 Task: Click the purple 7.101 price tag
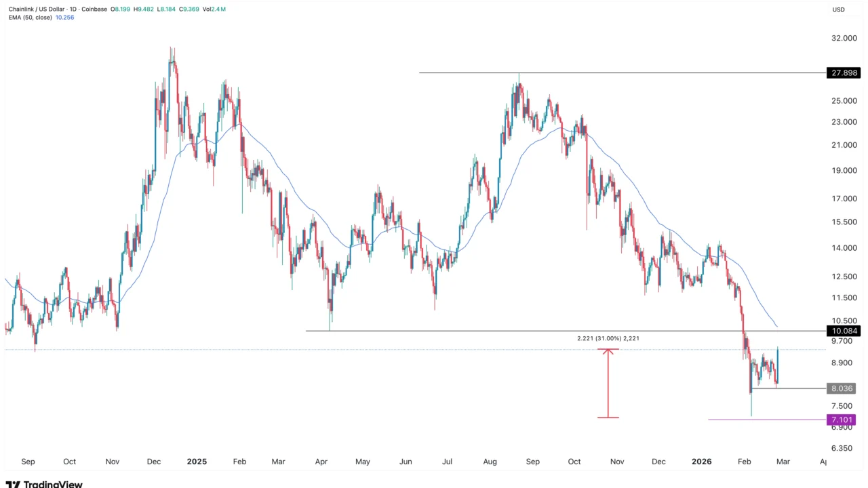pyautogui.click(x=842, y=420)
